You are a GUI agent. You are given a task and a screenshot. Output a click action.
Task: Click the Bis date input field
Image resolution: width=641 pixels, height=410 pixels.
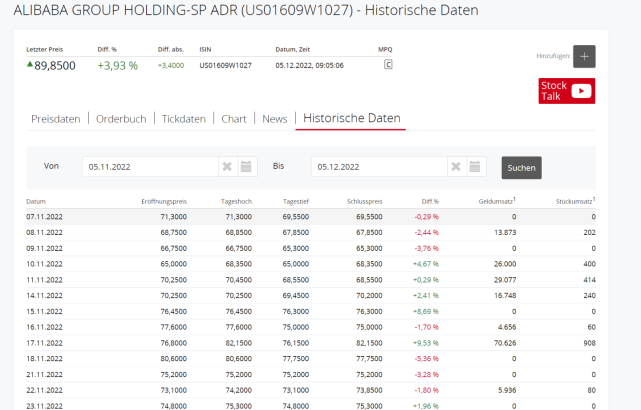click(380, 167)
